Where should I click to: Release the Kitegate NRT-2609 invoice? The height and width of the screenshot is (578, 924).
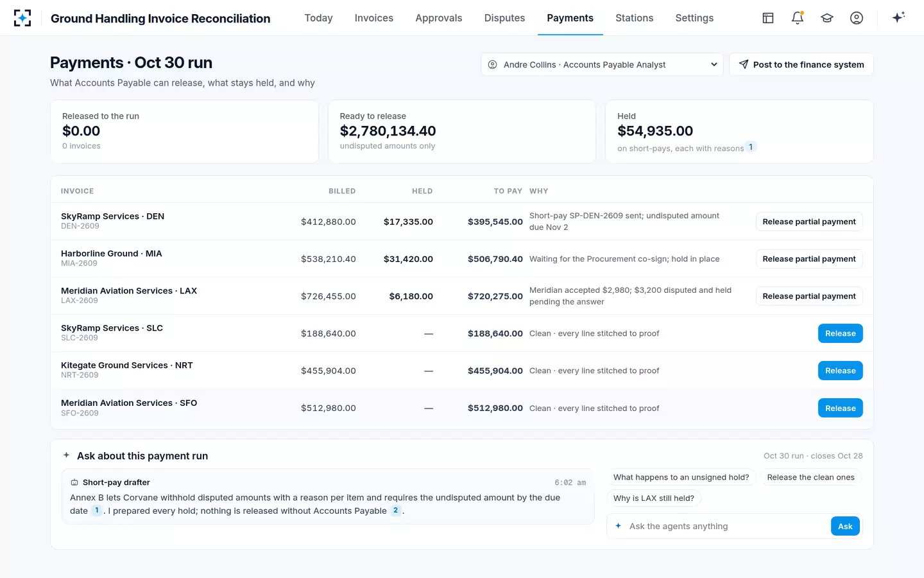pos(841,371)
